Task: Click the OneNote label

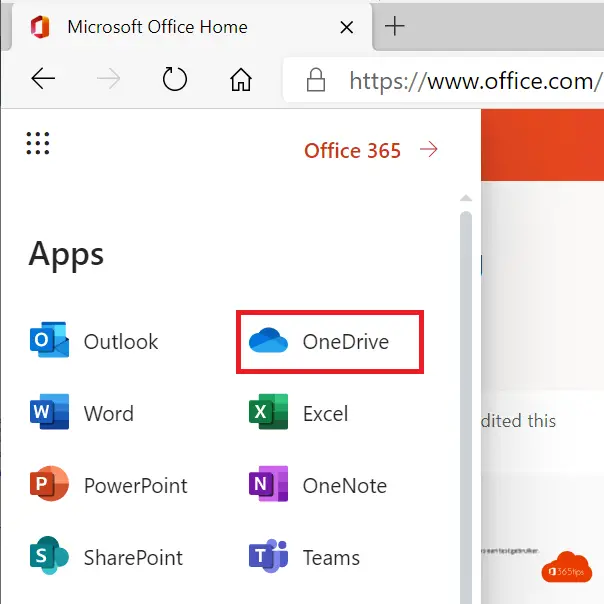Action: pyautogui.click(x=345, y=485)
